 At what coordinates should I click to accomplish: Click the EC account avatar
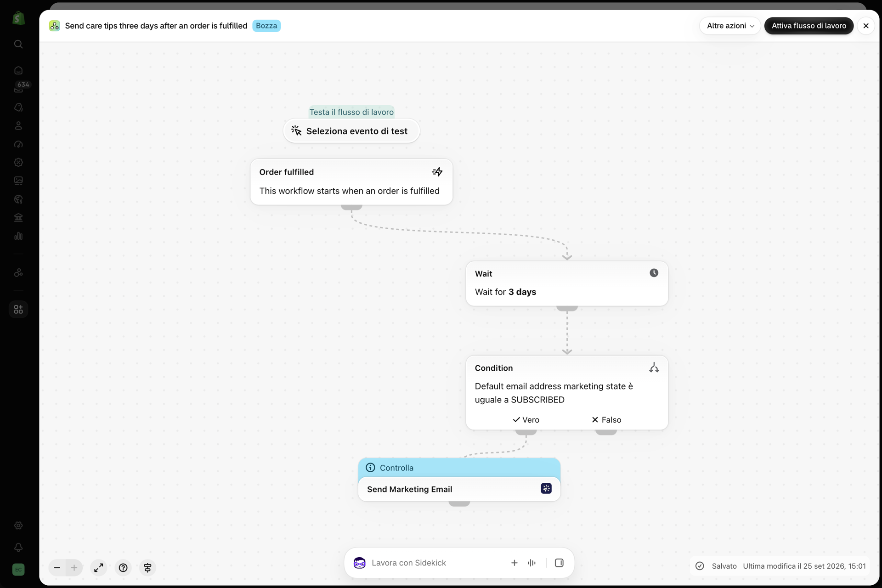[18, 569]
